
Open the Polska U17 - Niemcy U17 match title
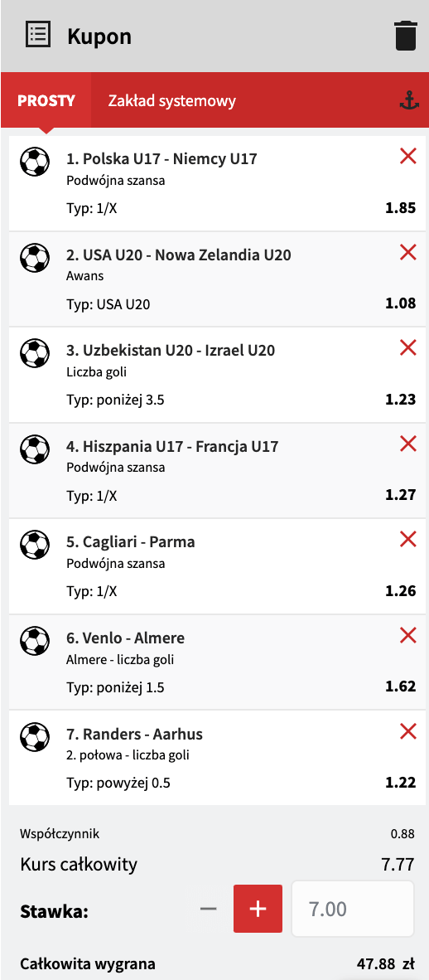(161, 158)
